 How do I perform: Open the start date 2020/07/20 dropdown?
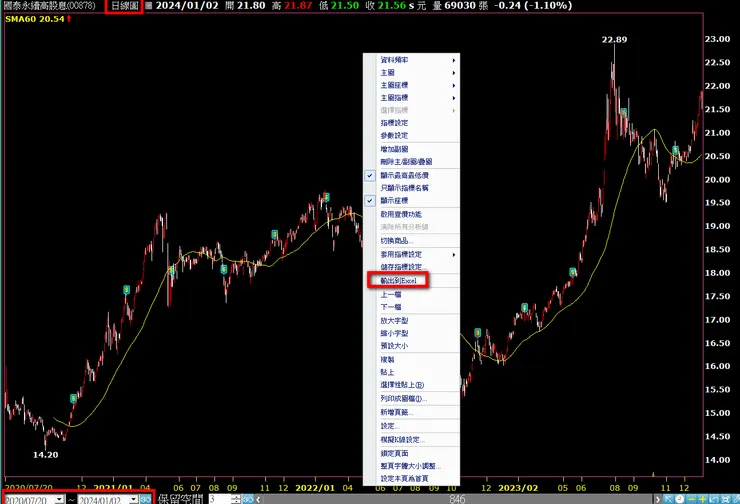click(59, 499)
